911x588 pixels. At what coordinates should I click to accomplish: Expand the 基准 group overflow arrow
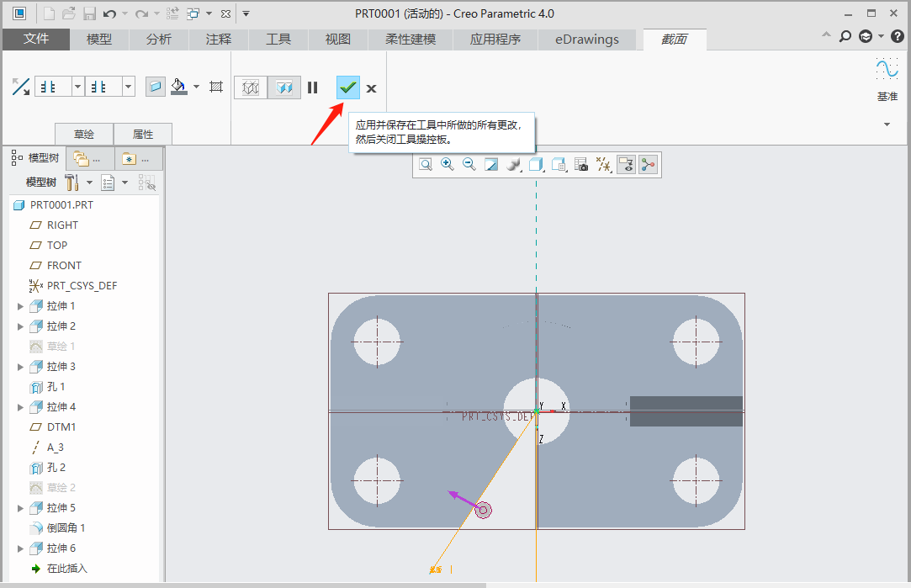[887, 124]
